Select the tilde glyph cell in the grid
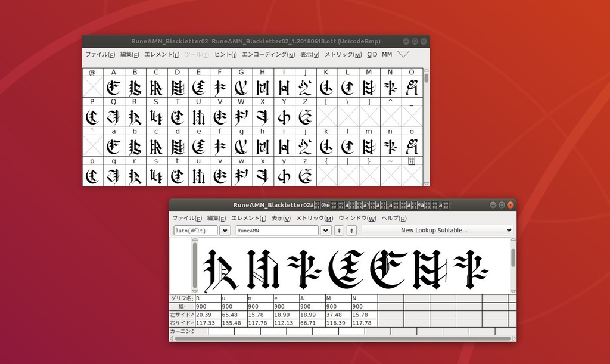Image resolution: width=610 pixels, height=364 pixels. tap(390, 175)
